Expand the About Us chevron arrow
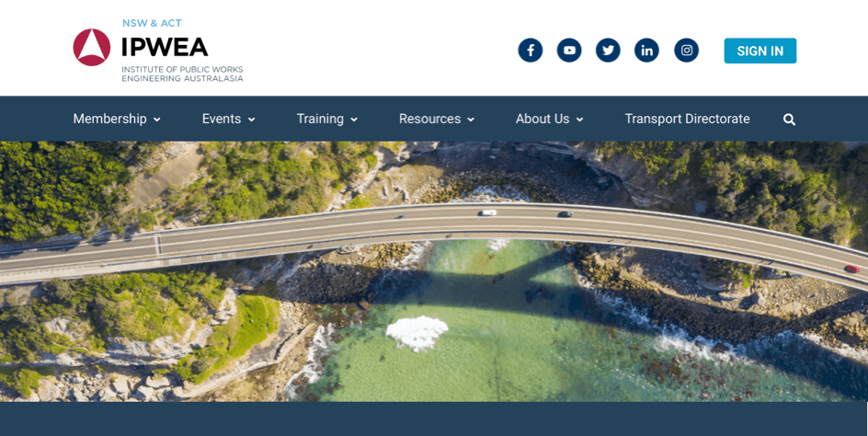Viewport: 868px width, 436px height. [x=579, y=120]
